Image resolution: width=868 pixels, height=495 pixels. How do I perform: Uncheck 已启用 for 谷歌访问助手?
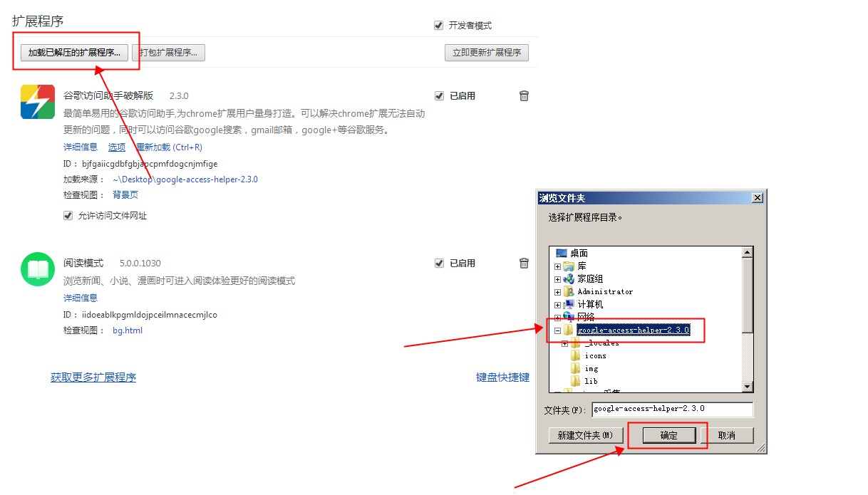tap(439, 95)
